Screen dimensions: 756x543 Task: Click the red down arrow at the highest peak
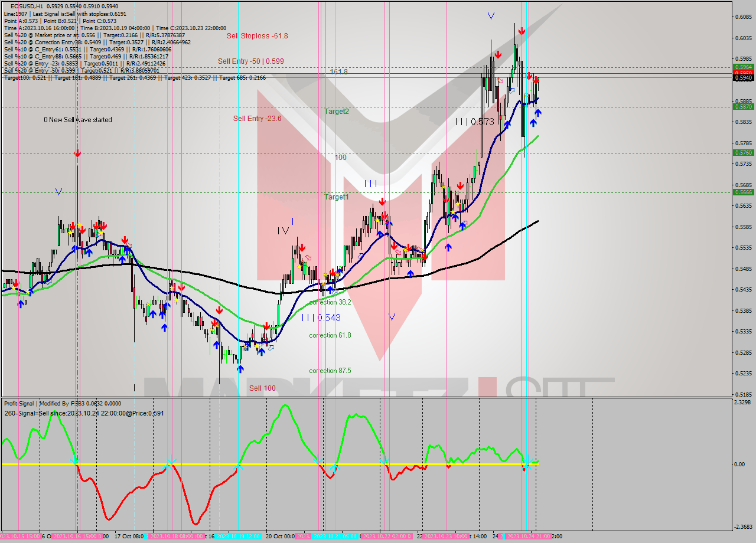[521, 31]
